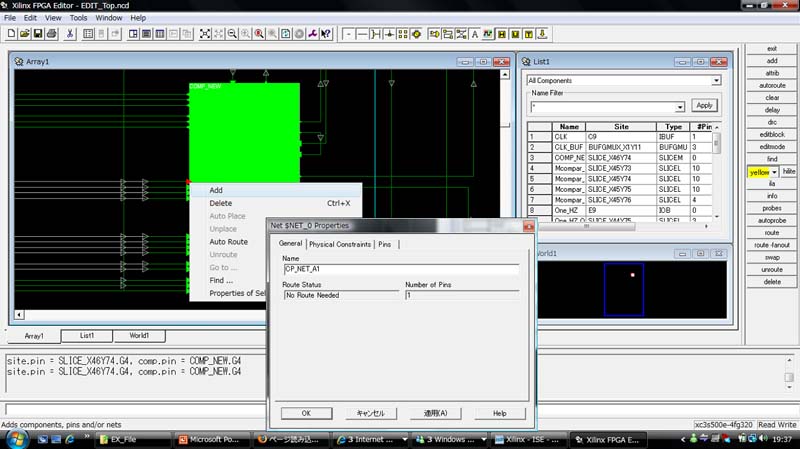The image size is (800, 449).
Task: Choose Delete in the context menu
Action: (x=276, y=203)
